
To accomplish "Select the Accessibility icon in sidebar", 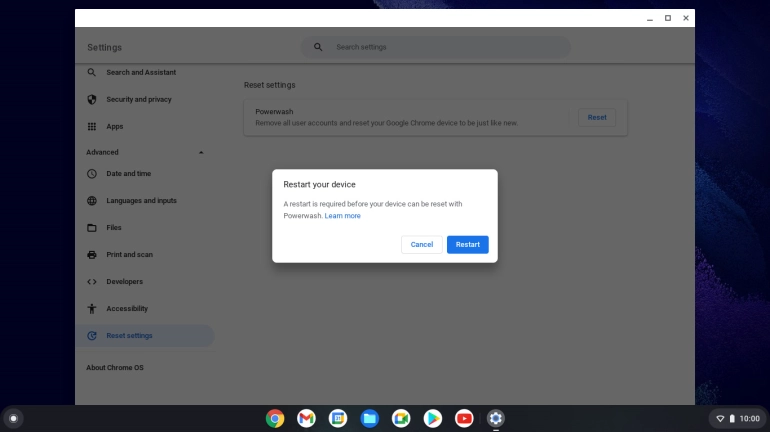I will [x=92, y=309].
